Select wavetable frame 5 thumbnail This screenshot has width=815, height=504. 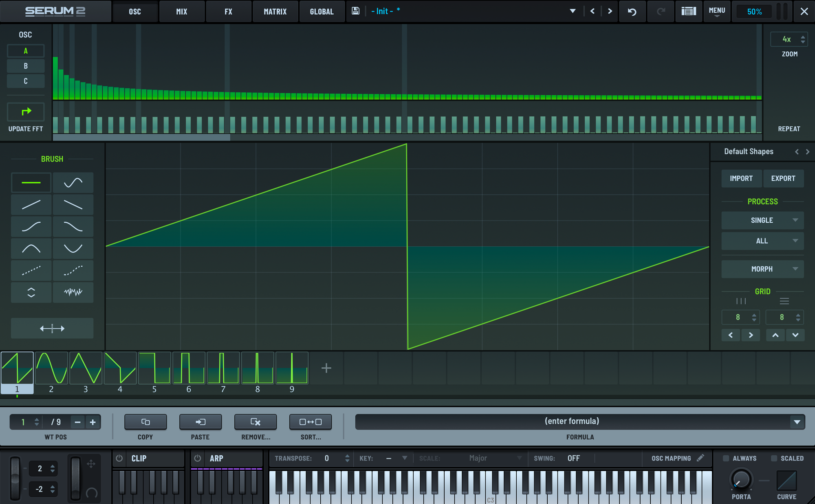(x=154, y=368)
